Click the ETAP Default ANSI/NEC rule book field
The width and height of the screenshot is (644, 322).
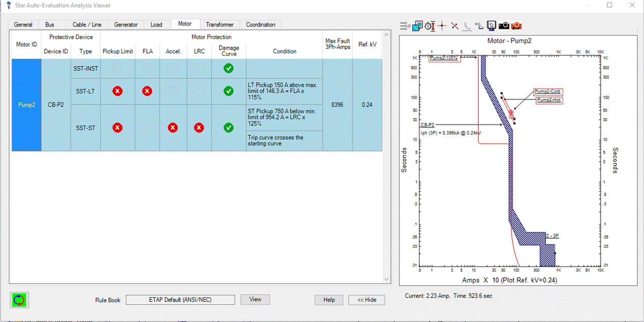[180, 299]
